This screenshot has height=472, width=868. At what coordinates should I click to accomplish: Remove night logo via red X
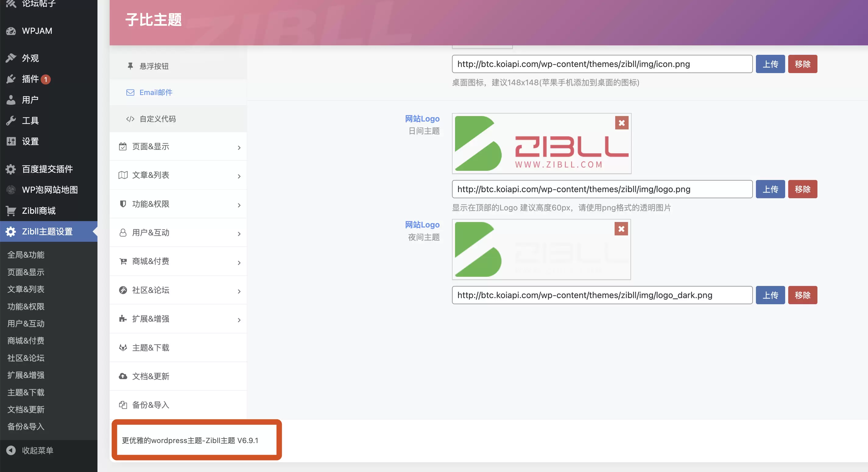pos(621,229)
